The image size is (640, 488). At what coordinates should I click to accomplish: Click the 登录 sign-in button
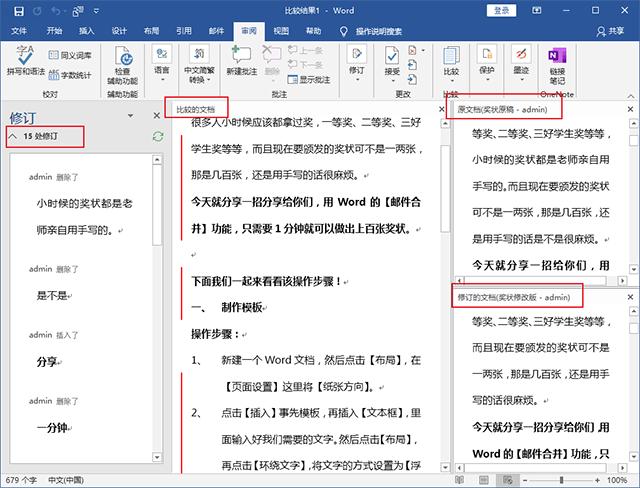tap(501, 11)
